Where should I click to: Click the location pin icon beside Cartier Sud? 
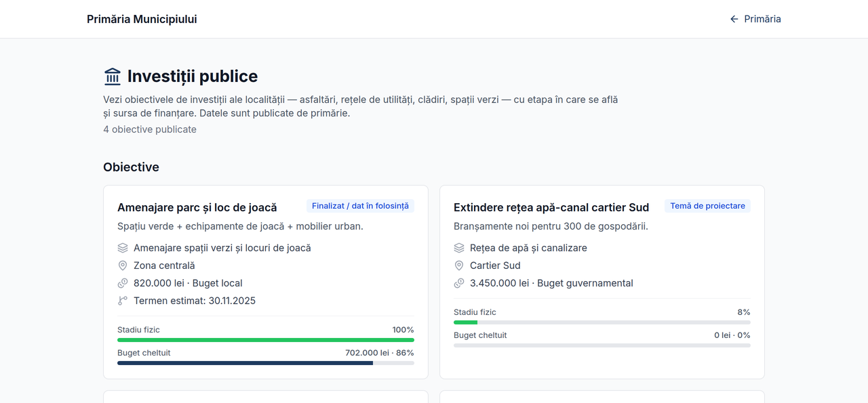pos(459,266)
